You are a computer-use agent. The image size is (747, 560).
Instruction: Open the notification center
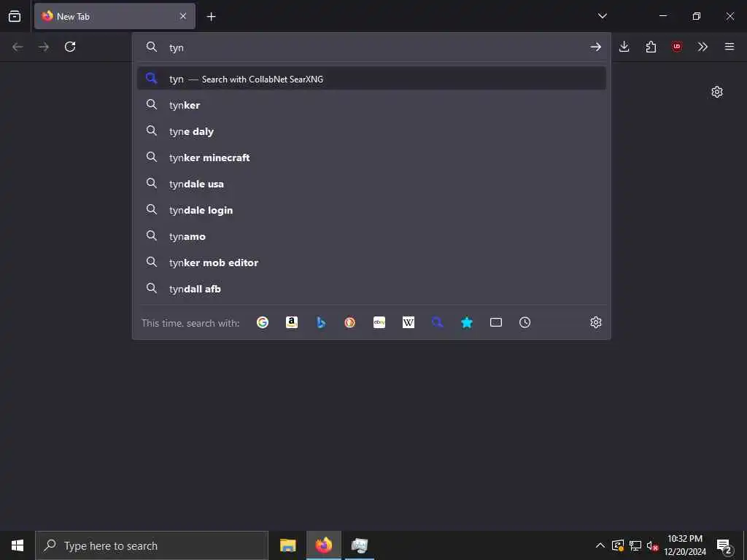point(724,546)
